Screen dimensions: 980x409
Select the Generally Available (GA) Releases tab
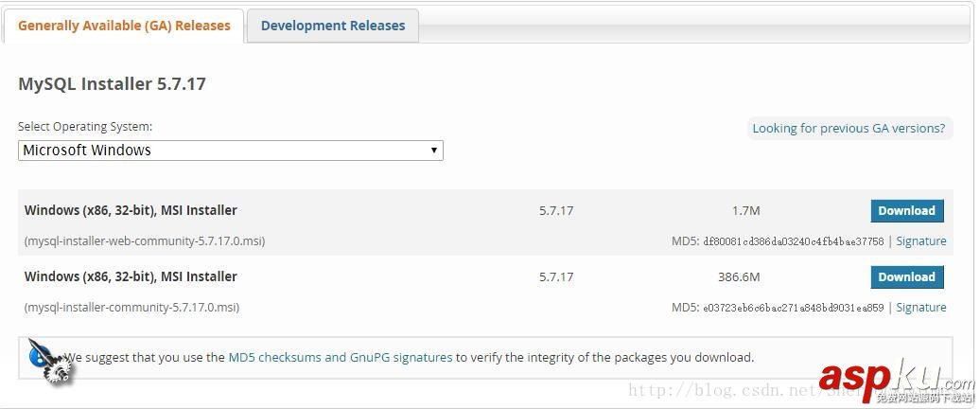(124, 26)
